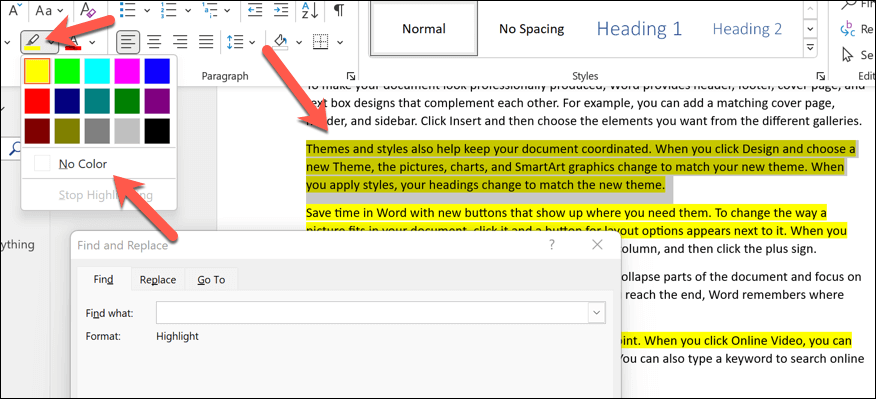Click the paragraph starting 'Themes and styles also'
876x399 pixels.
tap(581, 167)
